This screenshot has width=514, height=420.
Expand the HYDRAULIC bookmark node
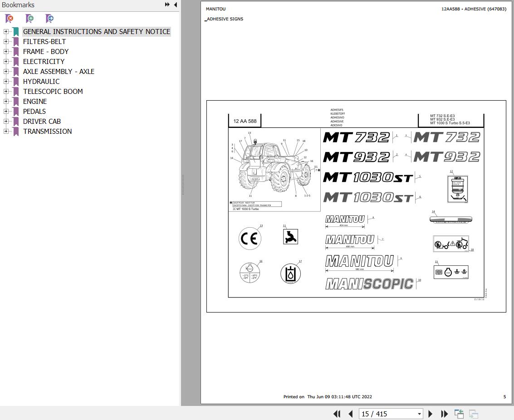(6, 81)
